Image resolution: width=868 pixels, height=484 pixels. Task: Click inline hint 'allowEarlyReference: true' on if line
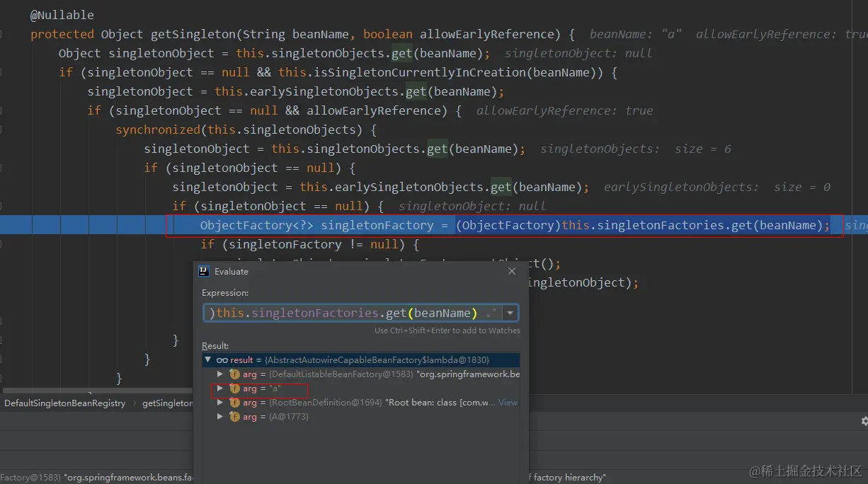564,110
